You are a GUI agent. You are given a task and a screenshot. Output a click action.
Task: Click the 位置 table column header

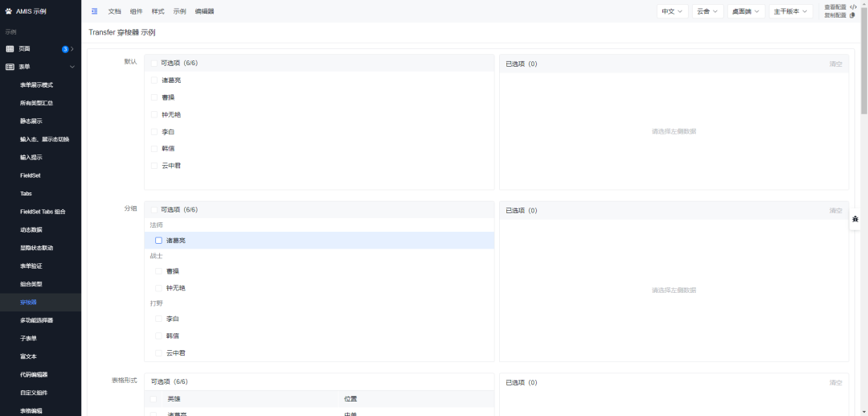point(350,399)
